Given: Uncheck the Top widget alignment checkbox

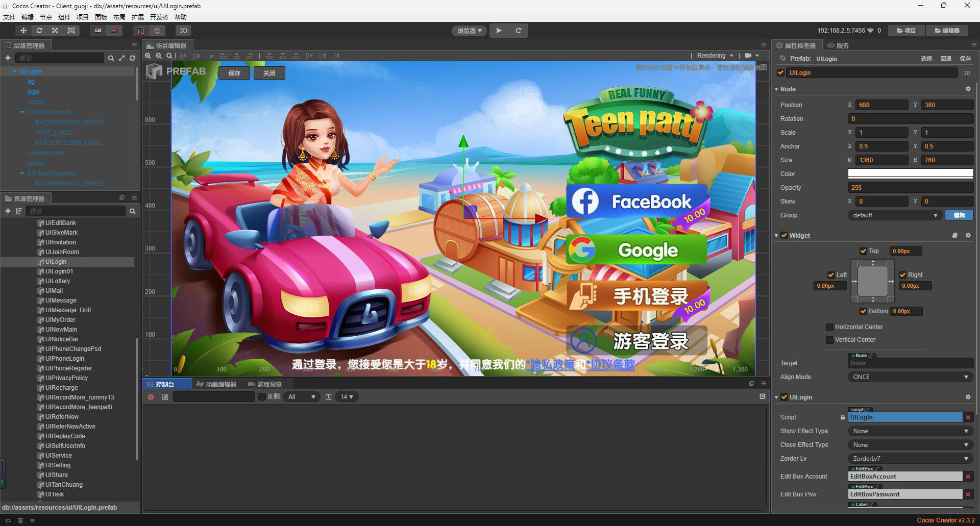Looking at the screenshot, I should tap(863, 251).
